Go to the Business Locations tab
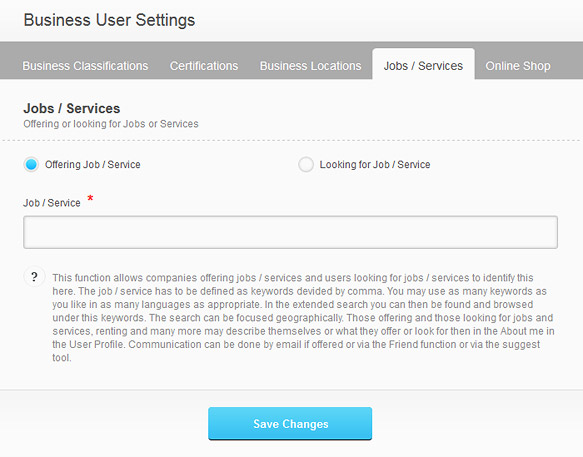The image size is (583, 457). tap(310, 66)
